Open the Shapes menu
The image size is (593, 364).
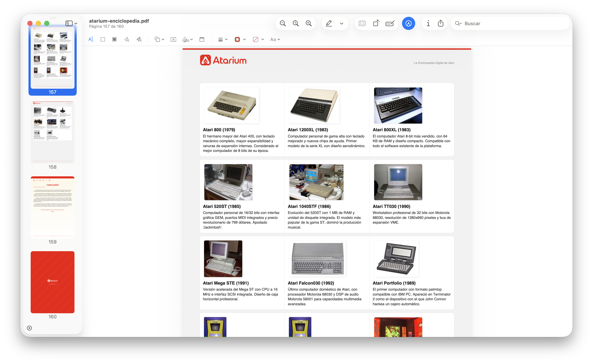click(x=159, y=39)
